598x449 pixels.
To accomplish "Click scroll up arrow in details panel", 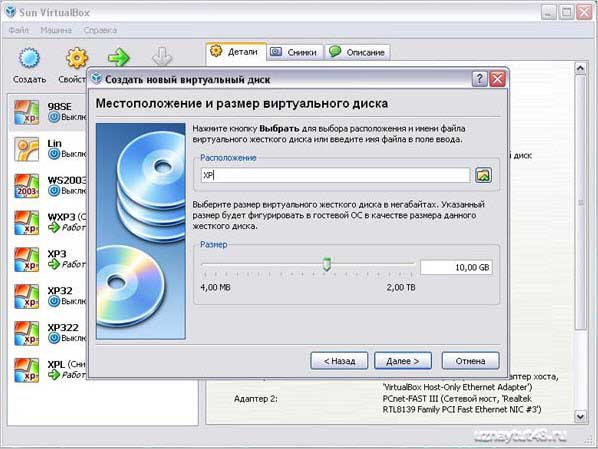I will [x=580, y=69].
